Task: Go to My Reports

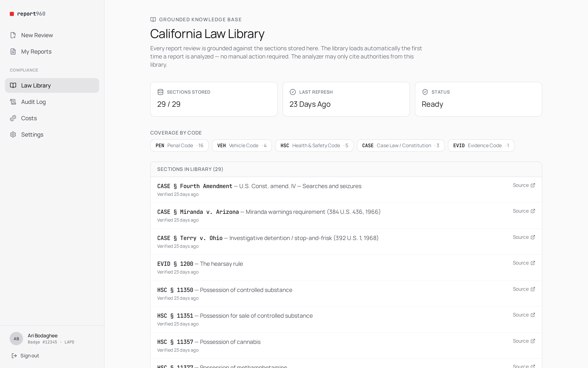Action: pyautogui.click(x=52, y=52)
